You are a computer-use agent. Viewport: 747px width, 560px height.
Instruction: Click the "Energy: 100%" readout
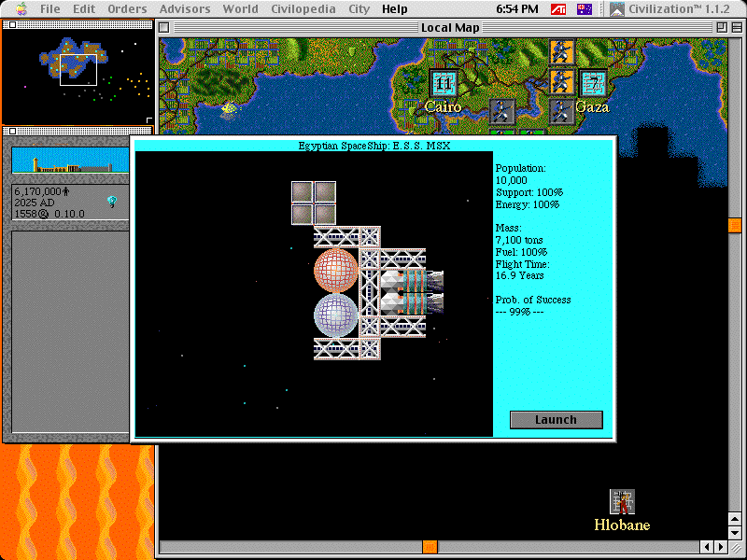coord(528,204)
